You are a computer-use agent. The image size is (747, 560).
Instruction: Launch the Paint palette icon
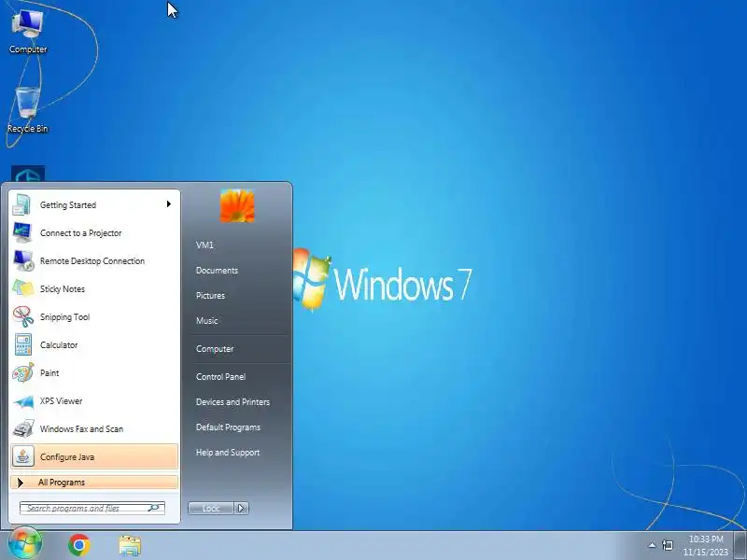[22, 372]
